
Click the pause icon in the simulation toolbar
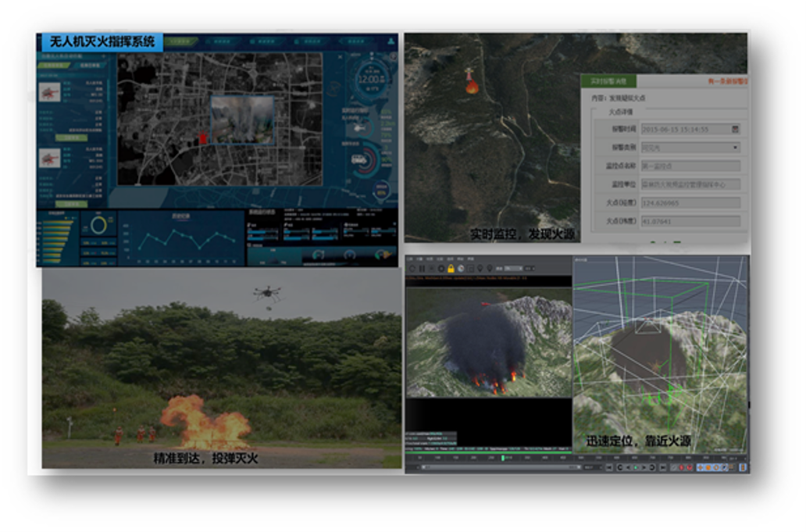pos(422,268)
